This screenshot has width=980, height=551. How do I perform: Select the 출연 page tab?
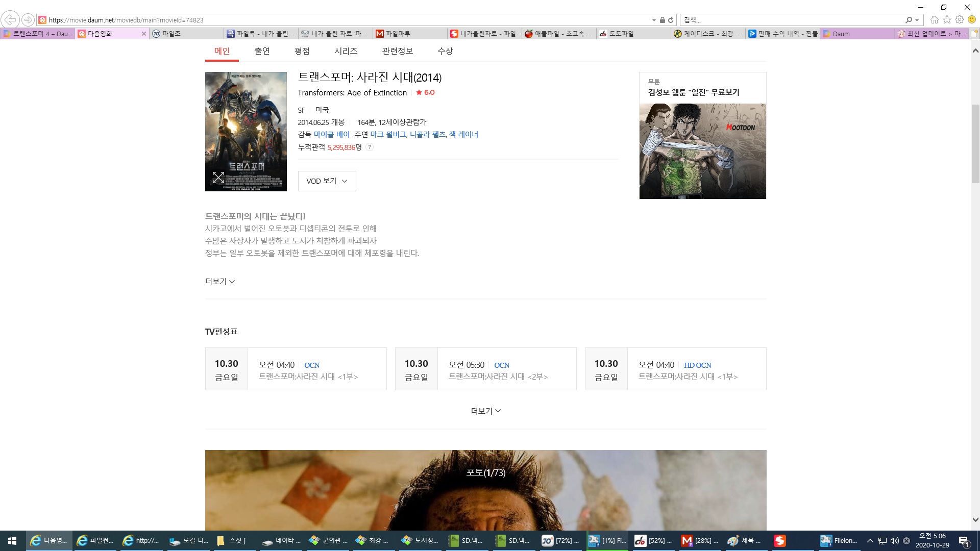(262, 51)
